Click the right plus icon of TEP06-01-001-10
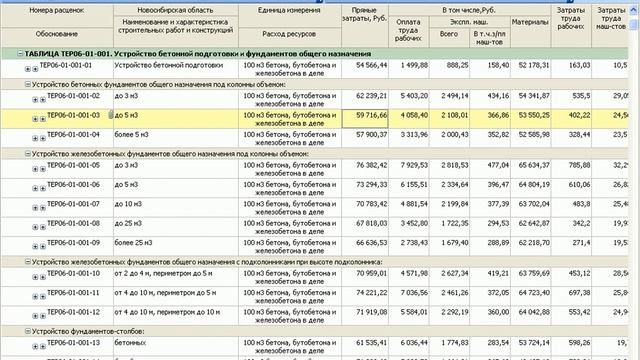The height and width of the screenshot is (360, 640). 42,277
